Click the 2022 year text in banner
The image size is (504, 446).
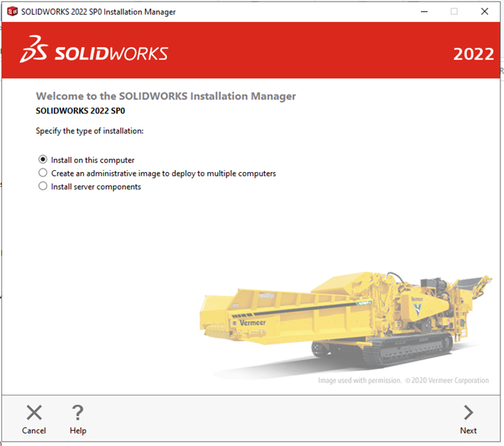click(473, 54)
